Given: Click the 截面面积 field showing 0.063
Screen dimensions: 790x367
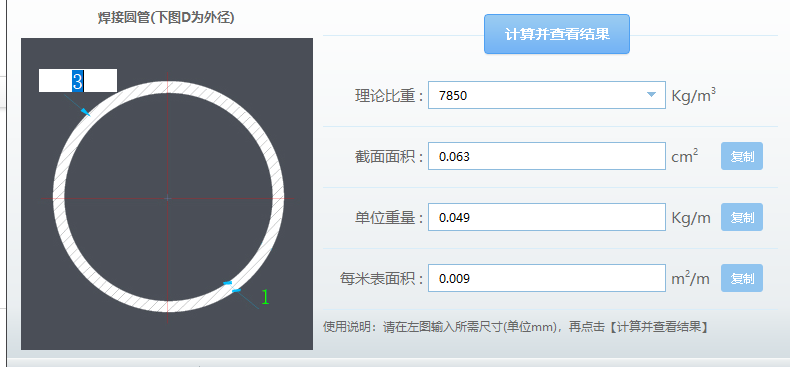Looking at the screenshot, I should tap(547, 156).
